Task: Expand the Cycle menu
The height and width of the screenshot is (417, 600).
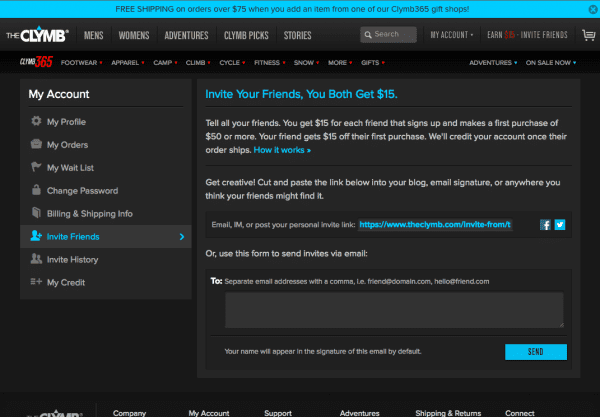Action: coord(232,62)
